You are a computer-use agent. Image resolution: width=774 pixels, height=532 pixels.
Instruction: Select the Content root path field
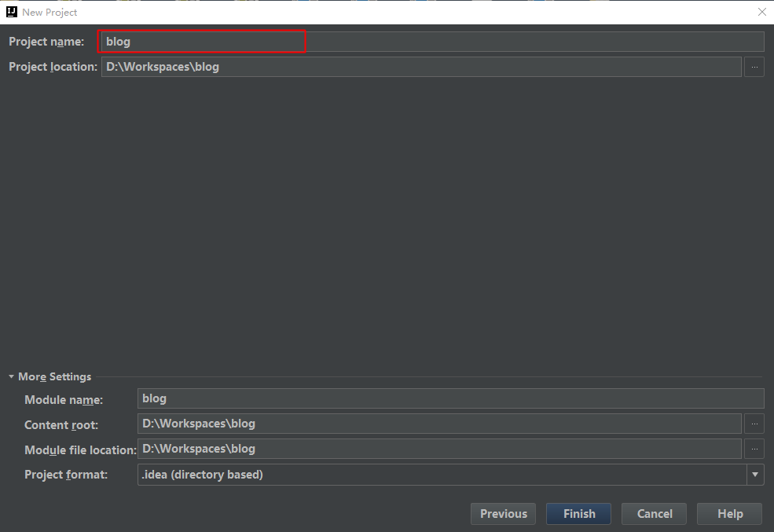pyautogui.click(x=438, y=424)
